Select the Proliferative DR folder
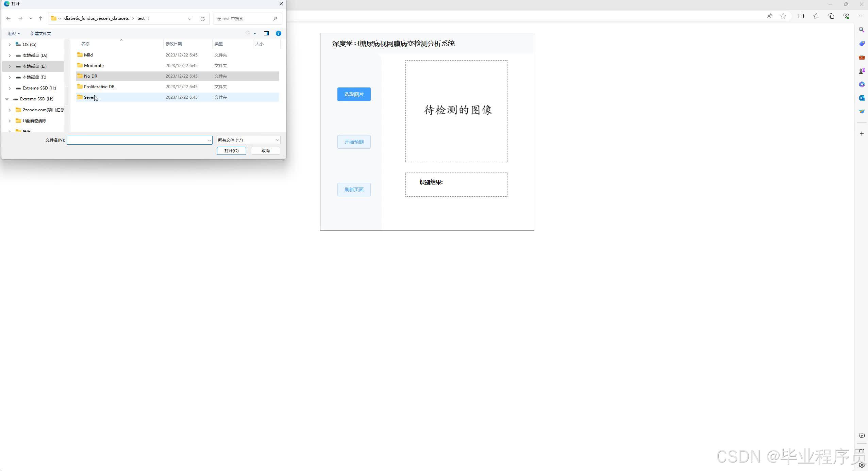868x471 pixels. tap(99, 87)
